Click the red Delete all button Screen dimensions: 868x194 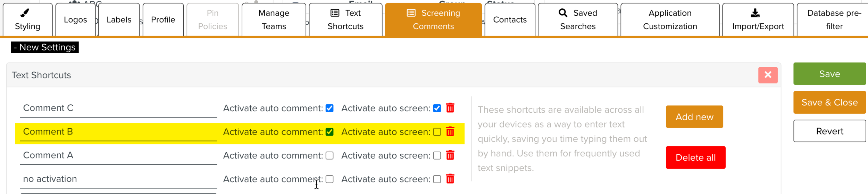pos(695,157)
